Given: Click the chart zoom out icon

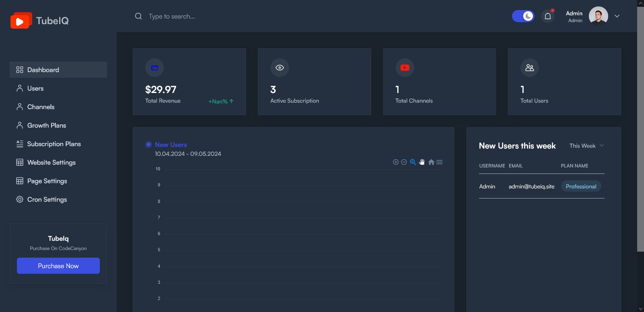Looking at the screenshot, I should coord(404,162).
